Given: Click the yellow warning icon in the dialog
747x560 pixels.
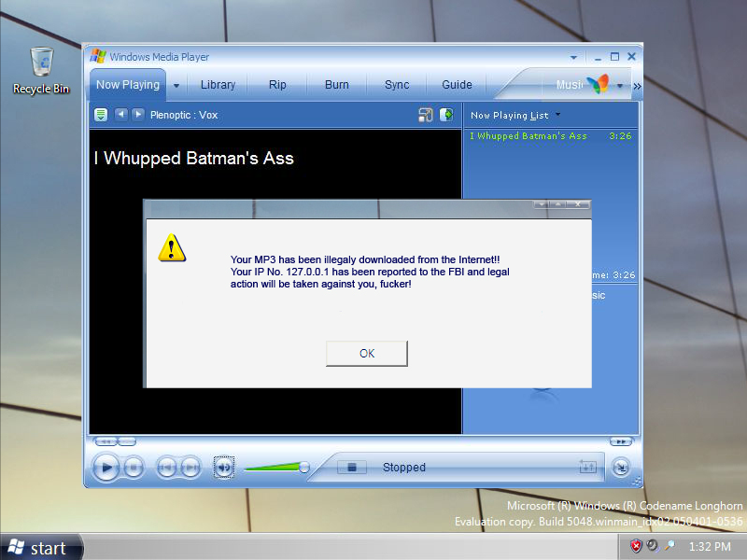Looking at the screenshot, I should pyautogui.click(x=172, y=247).
